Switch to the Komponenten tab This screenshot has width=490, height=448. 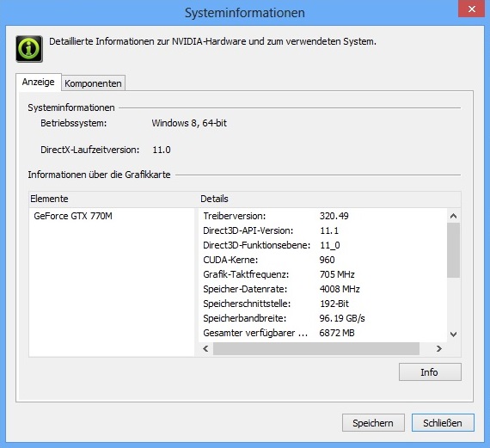(x=93, y=83)
